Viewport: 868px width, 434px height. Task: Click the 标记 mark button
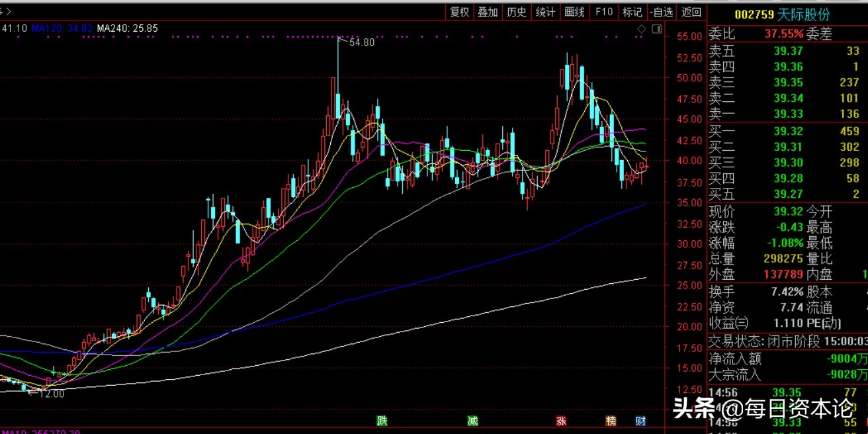[632, 12]
